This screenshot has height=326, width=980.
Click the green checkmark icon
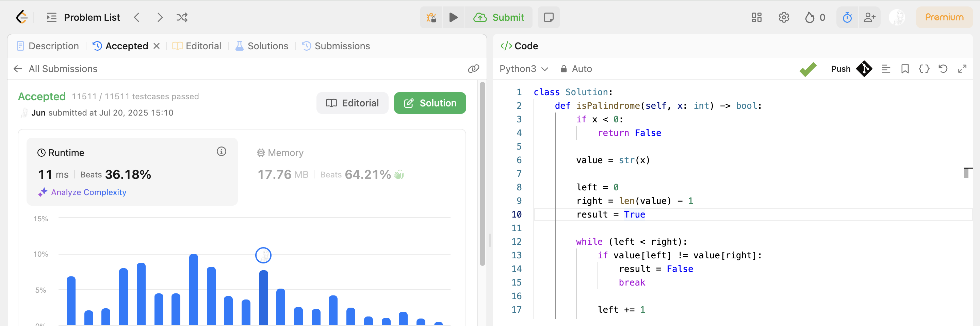pos(808,69)
